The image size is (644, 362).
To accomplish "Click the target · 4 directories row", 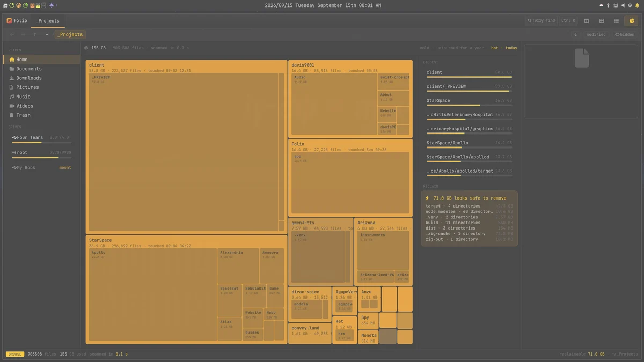I will [x=469, y=206].
